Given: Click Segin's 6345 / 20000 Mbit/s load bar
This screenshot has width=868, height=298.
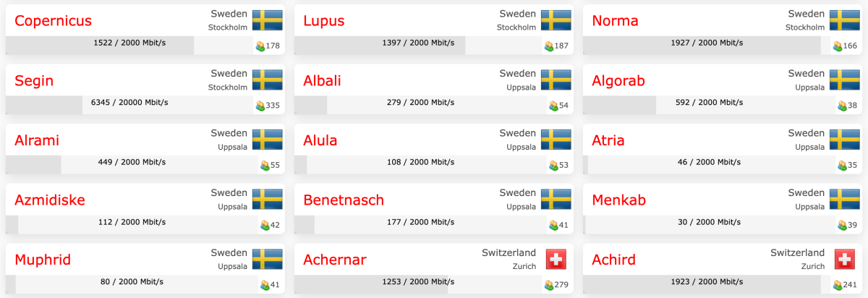Looking at the screenshot, I should pyautogui.click(x=129, y=103).
